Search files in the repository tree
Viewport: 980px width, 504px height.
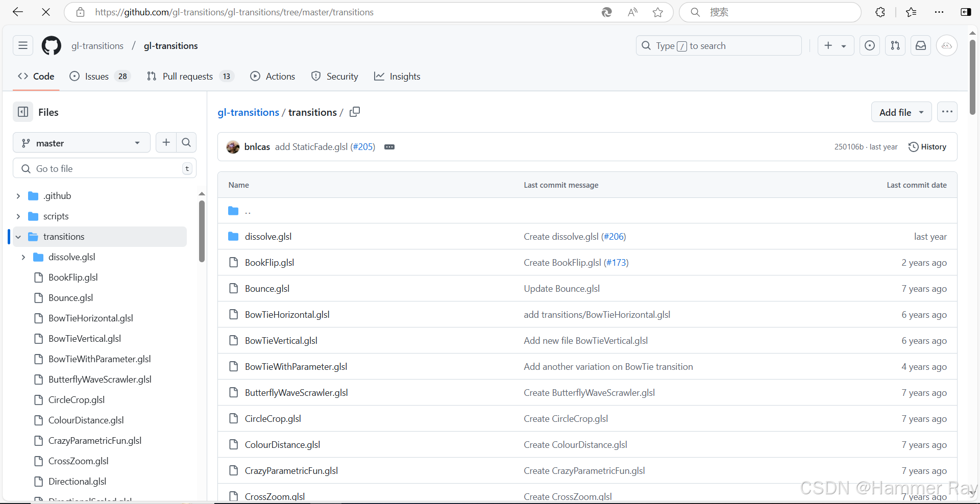tap(186, 142)
